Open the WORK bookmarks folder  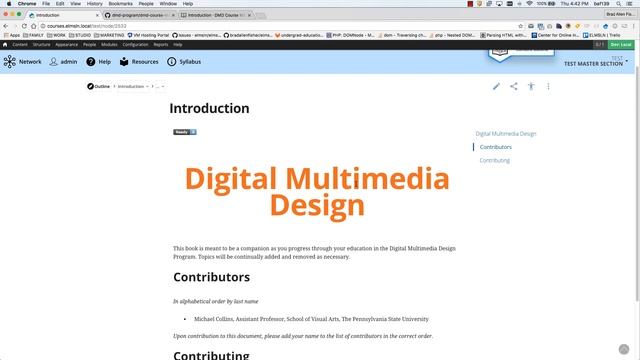(x=56, y=36)
